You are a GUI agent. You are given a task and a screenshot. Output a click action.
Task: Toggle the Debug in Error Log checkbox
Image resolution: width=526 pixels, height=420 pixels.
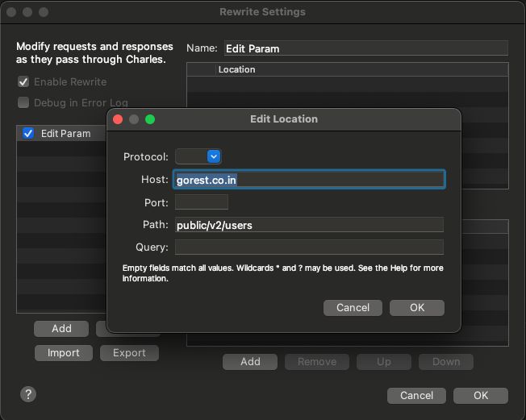coord(24,103)
